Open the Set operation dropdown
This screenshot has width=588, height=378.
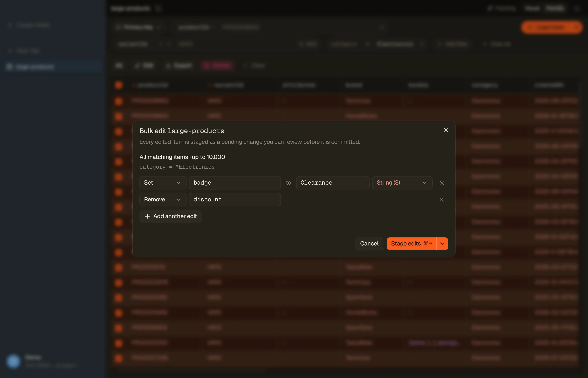[163, 183]
